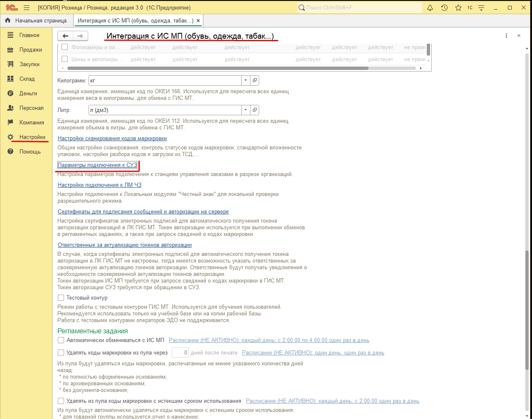
Task: Open the three-dot More menu of the form
Action: click(506, 36)
